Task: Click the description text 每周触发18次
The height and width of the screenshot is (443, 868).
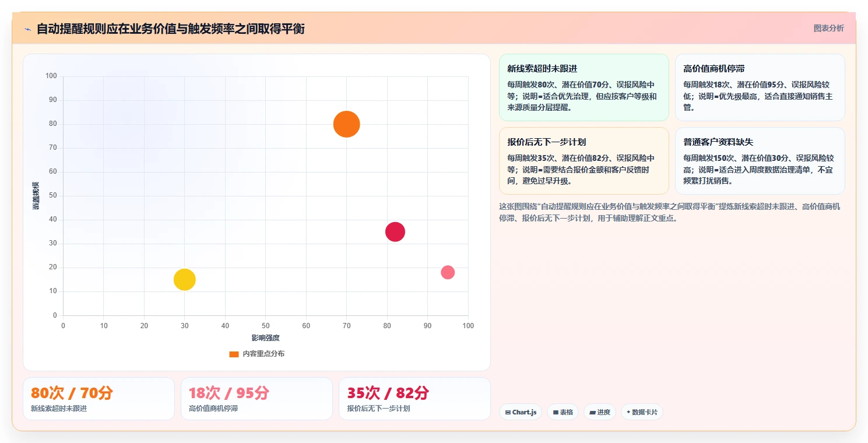Action: (758, 96)
